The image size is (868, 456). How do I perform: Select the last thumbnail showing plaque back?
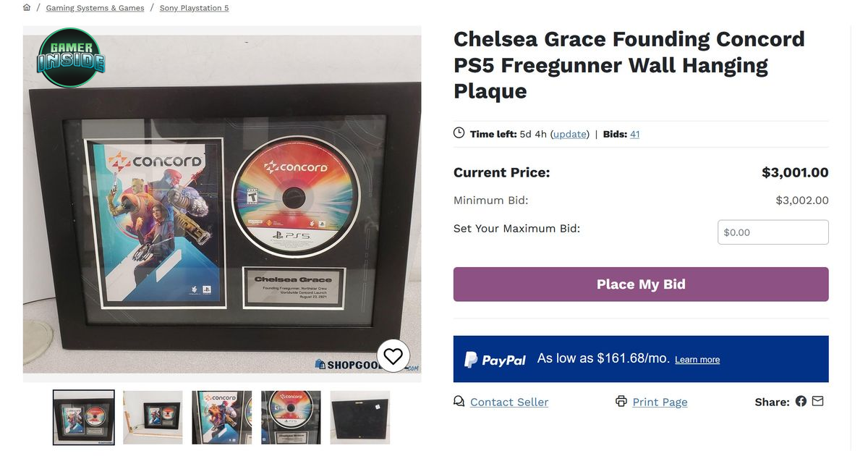[360, 418]
